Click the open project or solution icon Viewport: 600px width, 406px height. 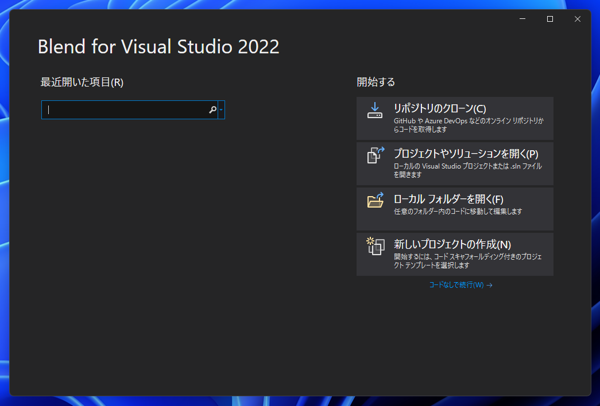(375, 155)
